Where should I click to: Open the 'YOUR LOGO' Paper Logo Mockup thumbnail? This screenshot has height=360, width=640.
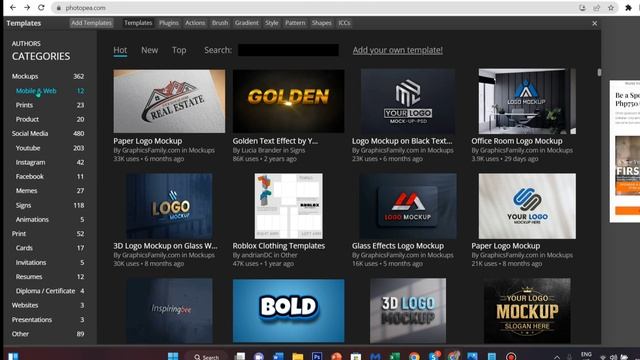click(x=527, y=206)
